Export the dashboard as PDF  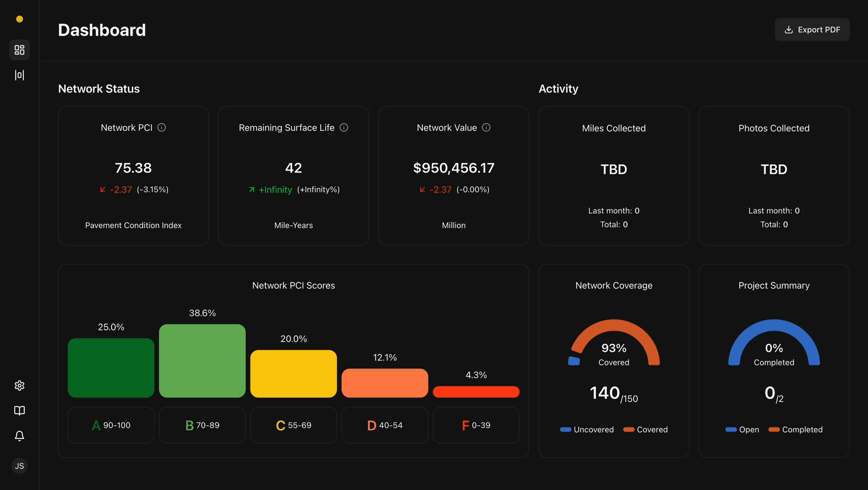pyautogui.click(x=812, y=30)
